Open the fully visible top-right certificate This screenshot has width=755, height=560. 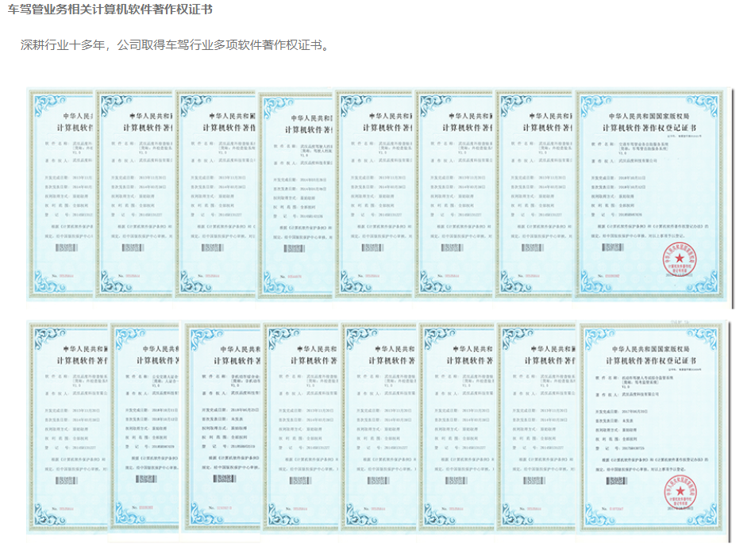click(653, 194)
